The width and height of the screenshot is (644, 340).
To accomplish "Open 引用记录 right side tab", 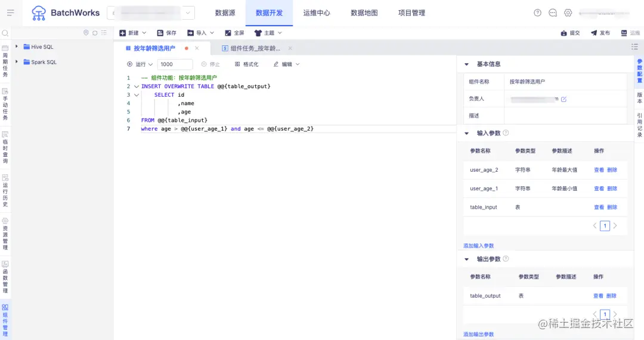I will (639, 125).
